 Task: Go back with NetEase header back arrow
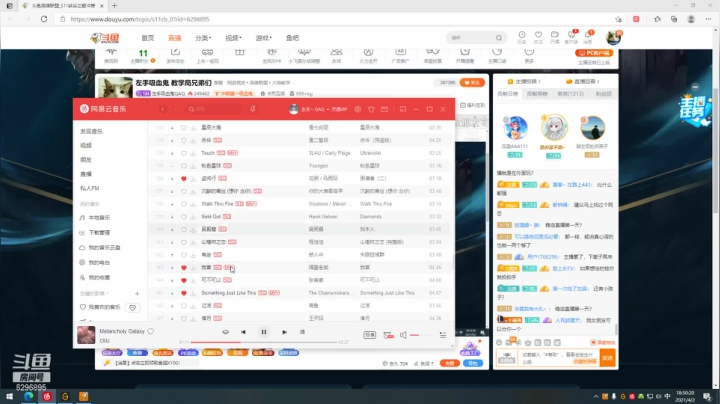pos(163,109)
